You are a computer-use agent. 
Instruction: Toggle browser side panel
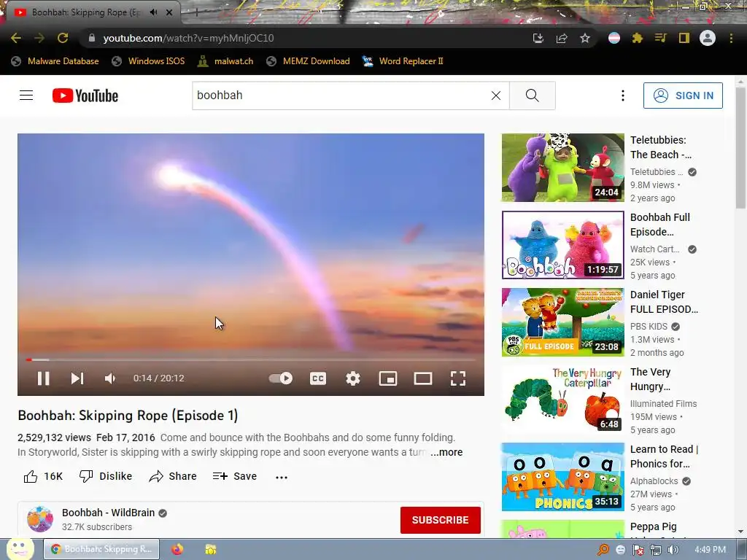tap(684, 38)
